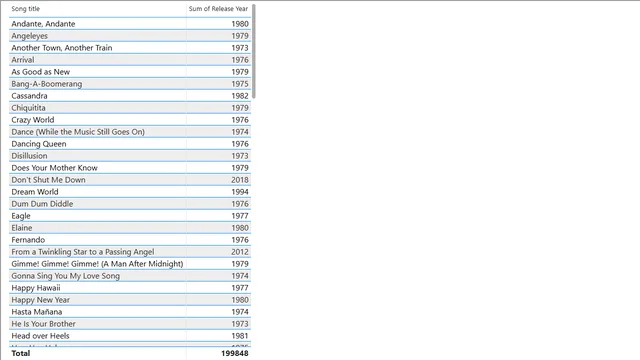Viewport: 640px width, 360px height.
Task: Click the Happy New Year title
Action: coord(40,300)
